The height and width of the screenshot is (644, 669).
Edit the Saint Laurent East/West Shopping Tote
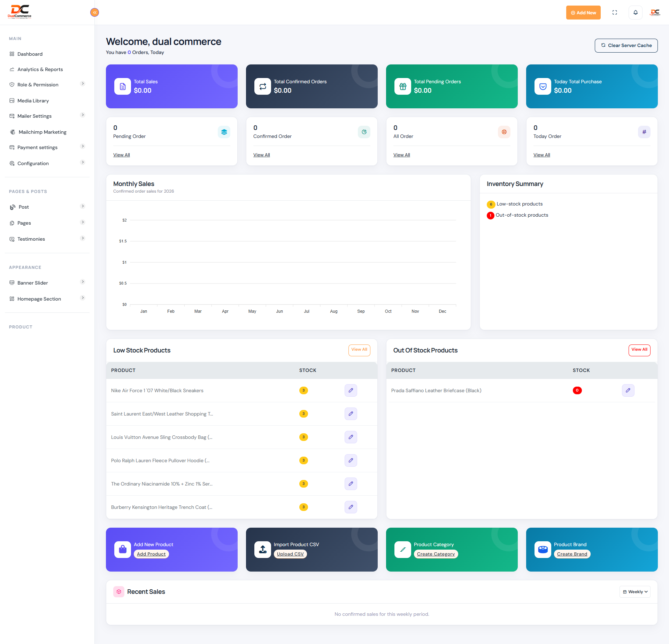click(351, 414)
